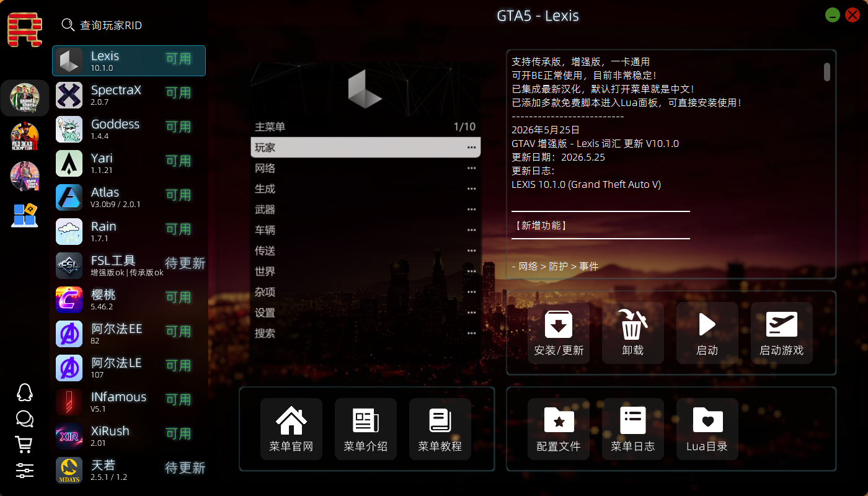Select 天若 menu entry
This screenshot has width=868, height=496.
(129, 470)
